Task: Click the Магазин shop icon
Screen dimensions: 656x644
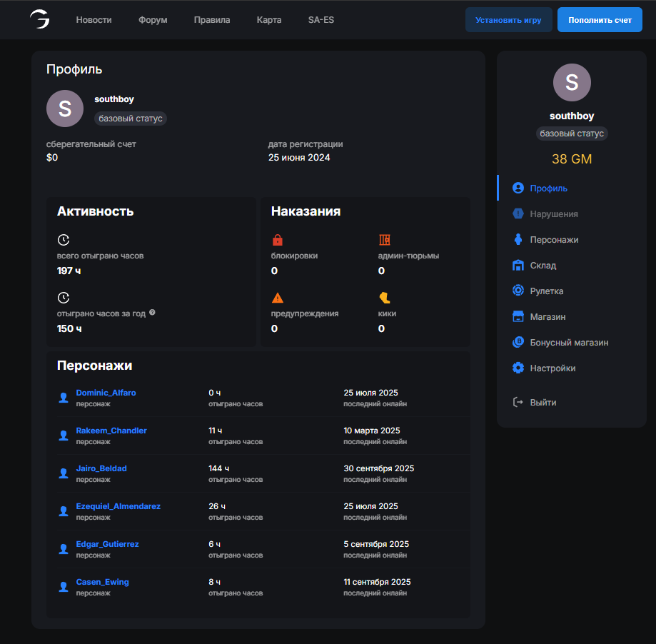Action: 518,317
